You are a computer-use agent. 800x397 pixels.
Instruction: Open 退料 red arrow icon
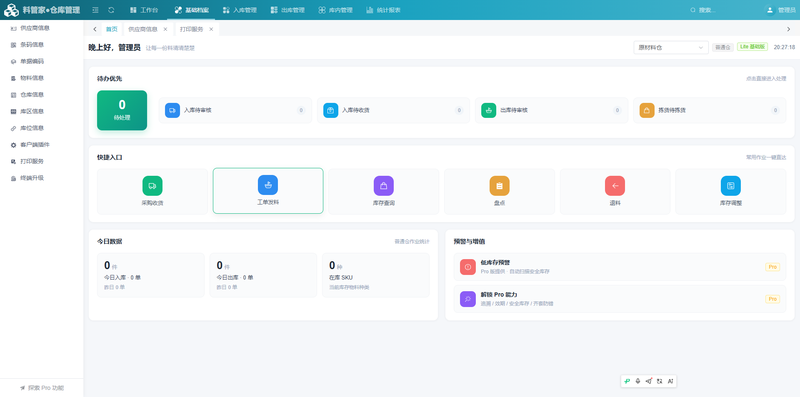(615, 186)
